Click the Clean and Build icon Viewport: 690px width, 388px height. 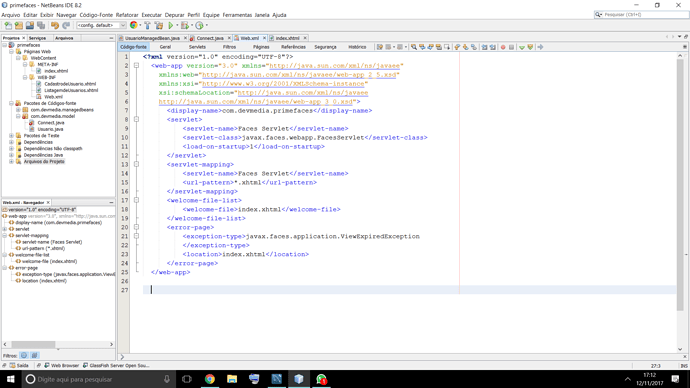(159, 26)
